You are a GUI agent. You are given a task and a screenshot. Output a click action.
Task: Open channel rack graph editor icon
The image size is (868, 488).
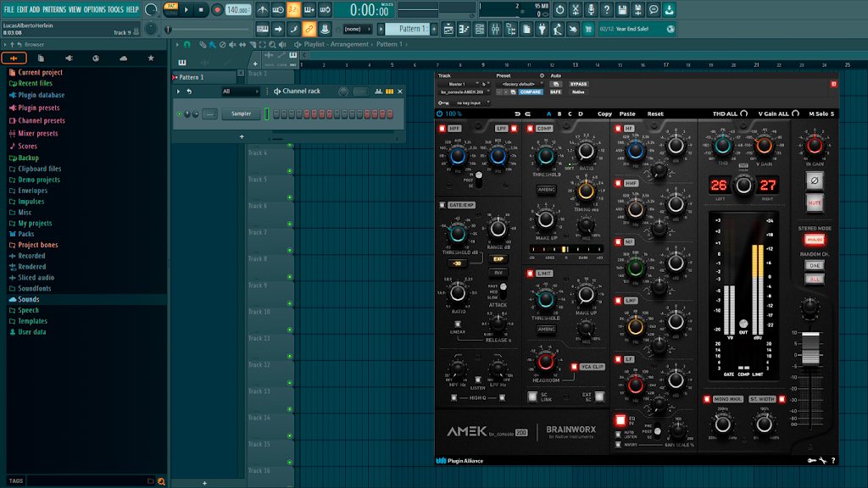379,91
